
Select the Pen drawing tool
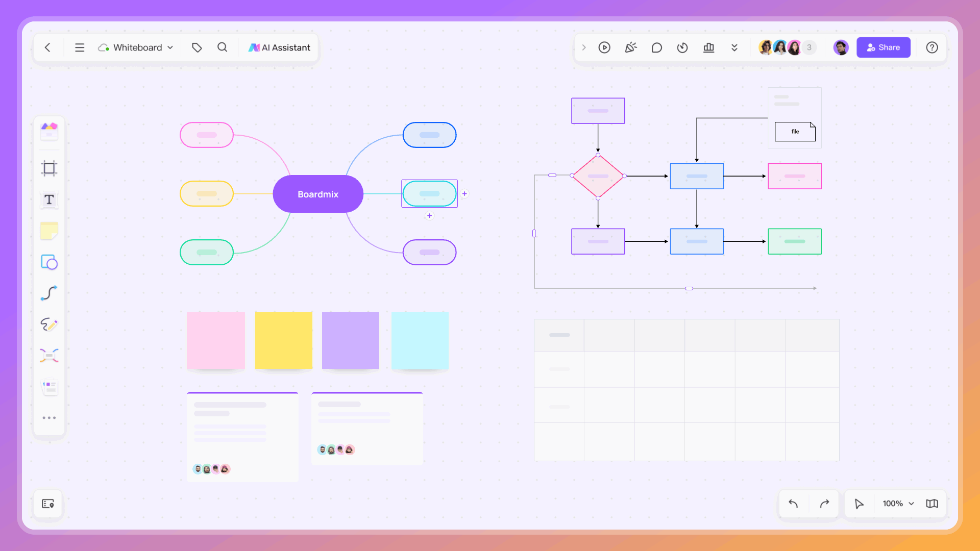pyautogui.click(x=49, y=324)
